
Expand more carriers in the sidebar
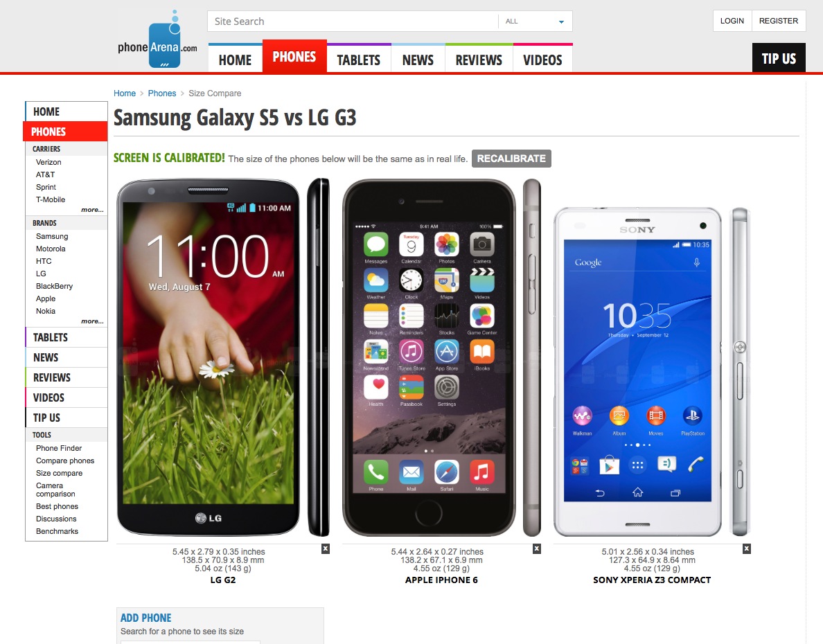click(x=92, y=210)
